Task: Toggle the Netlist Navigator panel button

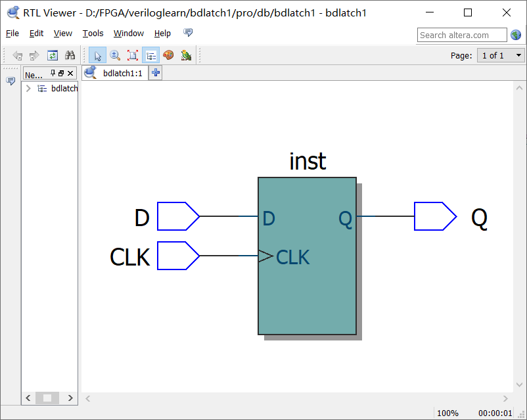Action: click(150, 55)
